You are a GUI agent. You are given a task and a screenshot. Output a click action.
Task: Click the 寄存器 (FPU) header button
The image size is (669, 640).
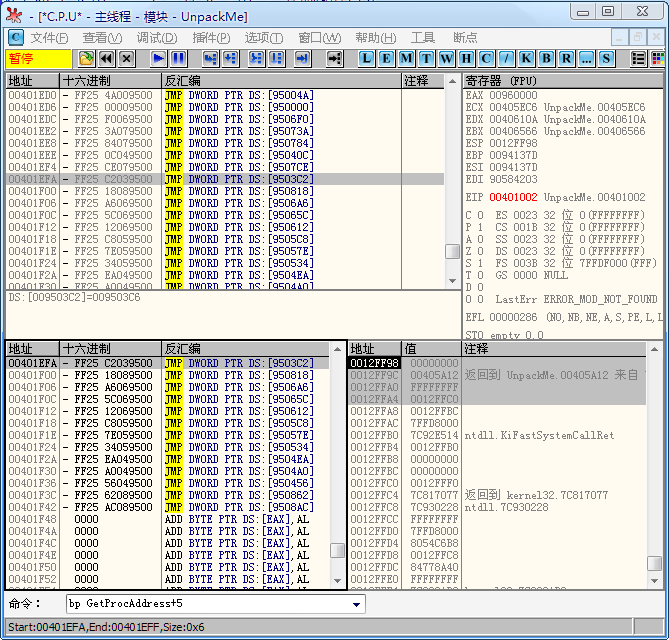(x=563, y=81)
